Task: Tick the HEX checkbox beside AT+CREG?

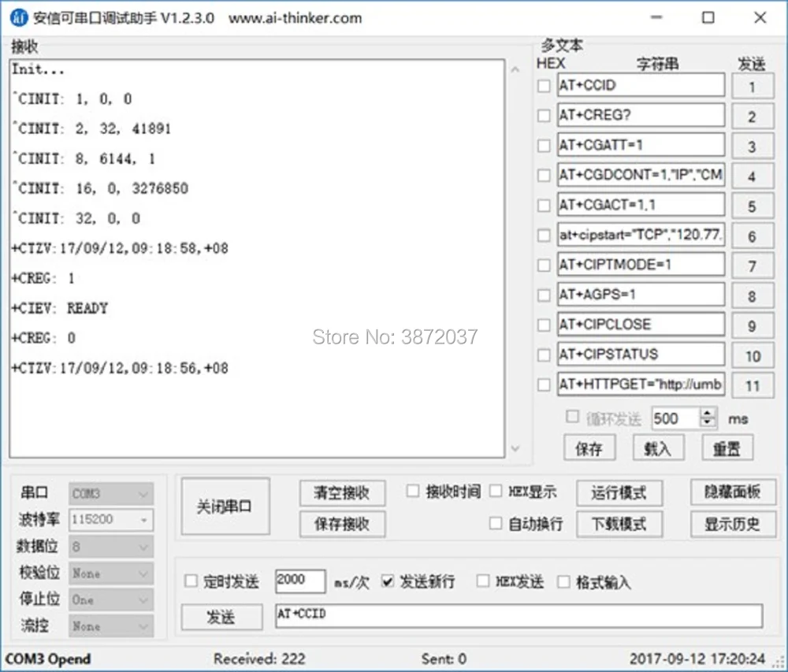Action: (x=544, y=116)
